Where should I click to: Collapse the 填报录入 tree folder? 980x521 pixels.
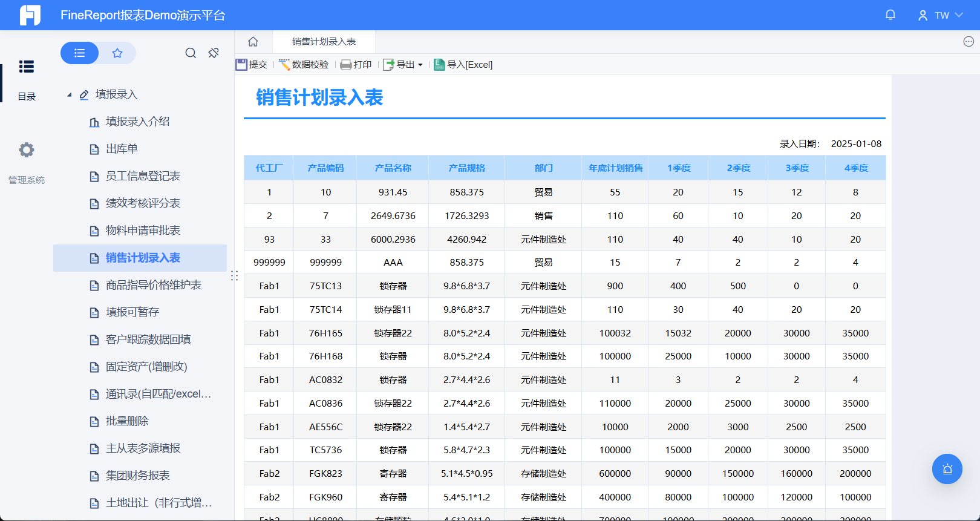pos(70,95)
